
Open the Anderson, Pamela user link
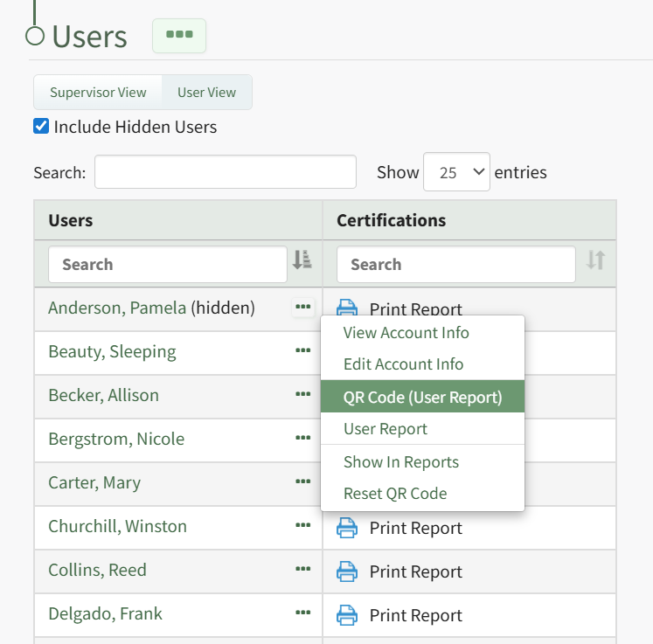pyautogui.click(x=117, y=308)
